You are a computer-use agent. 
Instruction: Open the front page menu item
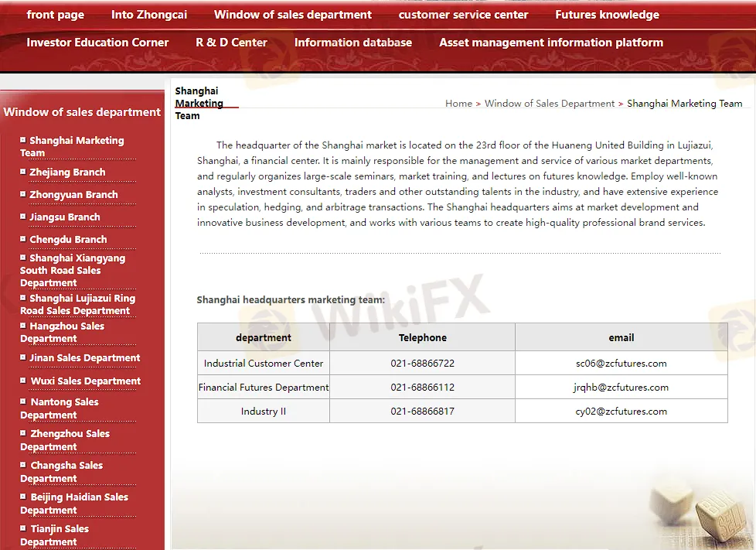[55, 15]
